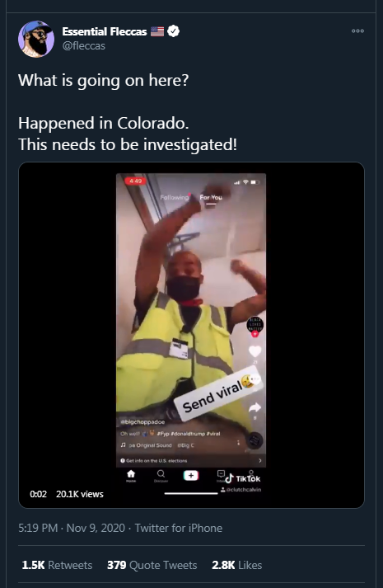This screenshot has height=588, width=383.
Task: Tap the TikTok plus create button
Action: point(191,476)
